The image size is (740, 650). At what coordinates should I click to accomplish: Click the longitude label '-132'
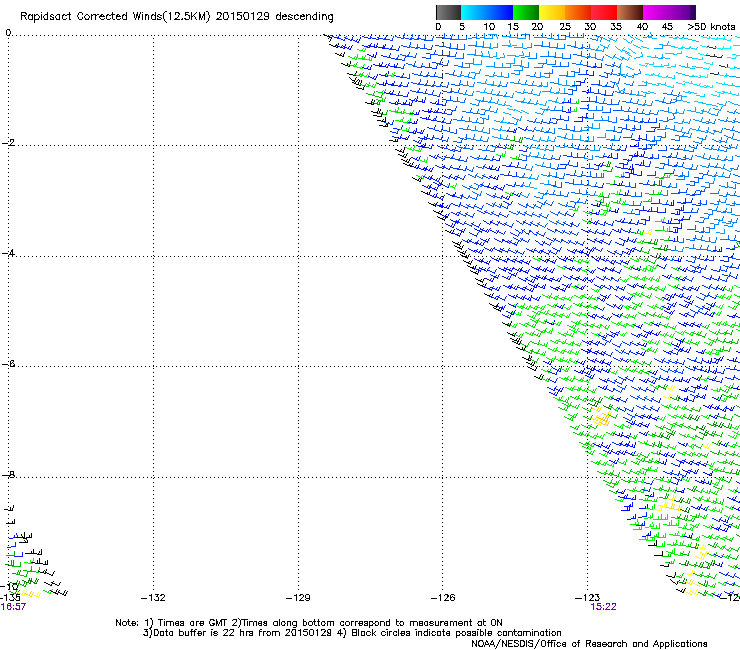(153, 598)
